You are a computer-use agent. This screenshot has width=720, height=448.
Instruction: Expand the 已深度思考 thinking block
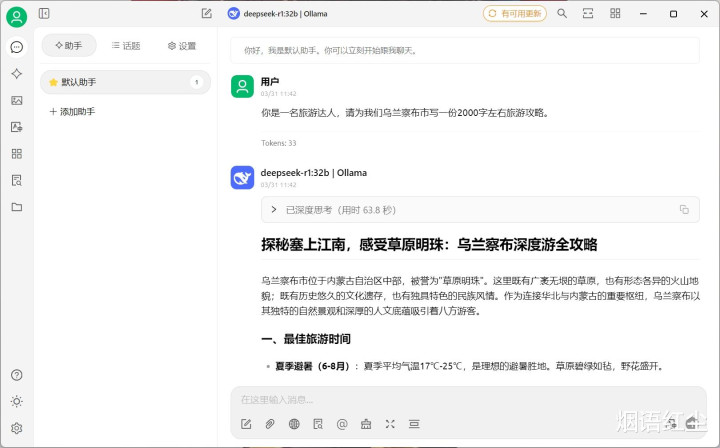(480, 210)
